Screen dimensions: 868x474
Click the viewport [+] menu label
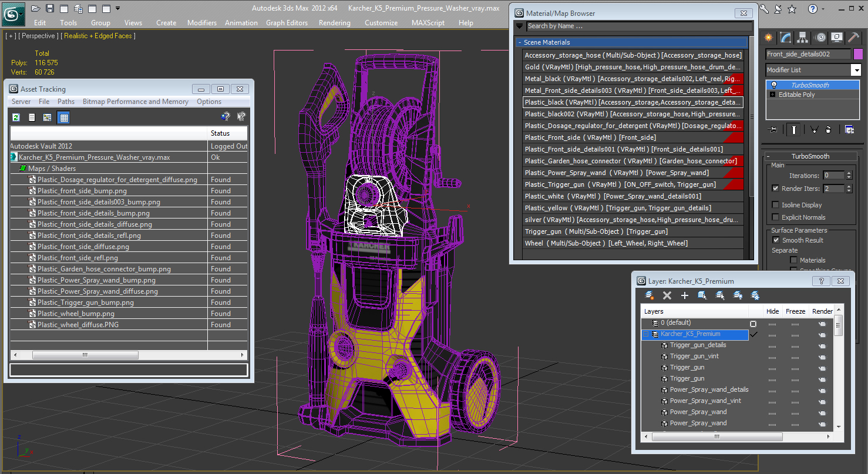tap(11, 36)
